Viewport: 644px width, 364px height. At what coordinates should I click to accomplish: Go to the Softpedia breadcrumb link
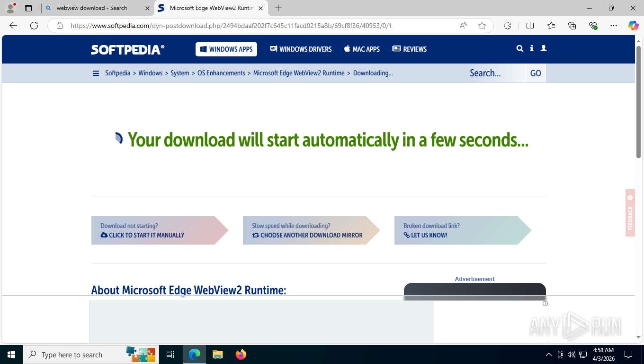click(x=117, y=73)
